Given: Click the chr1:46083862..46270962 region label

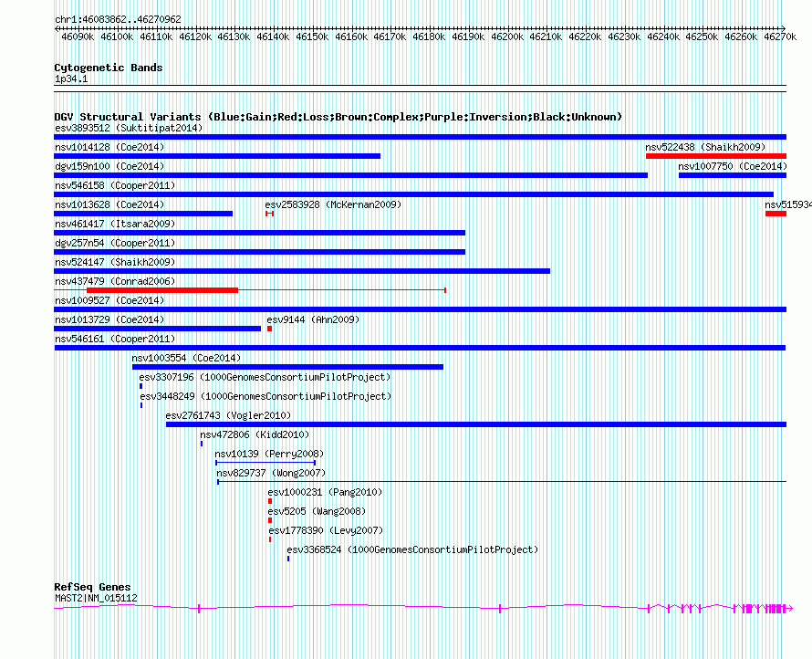Looking at the screenshot, I should tap(118, 19).
